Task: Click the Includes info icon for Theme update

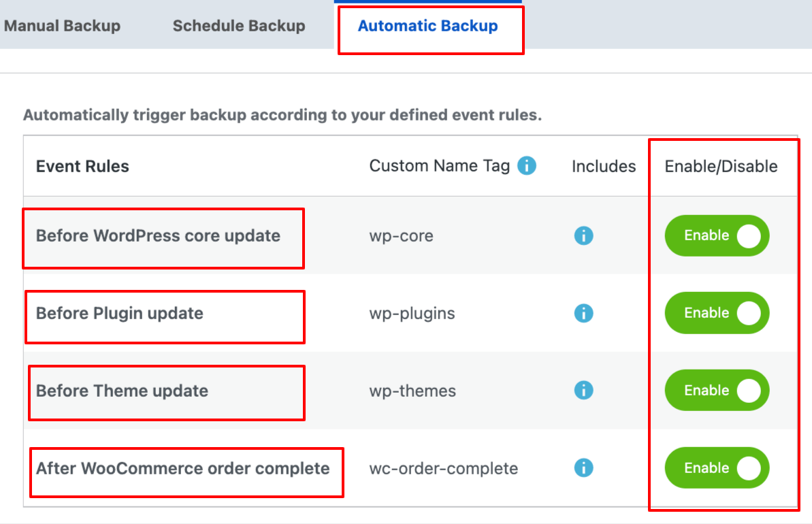Action: [x=583, y=391]
